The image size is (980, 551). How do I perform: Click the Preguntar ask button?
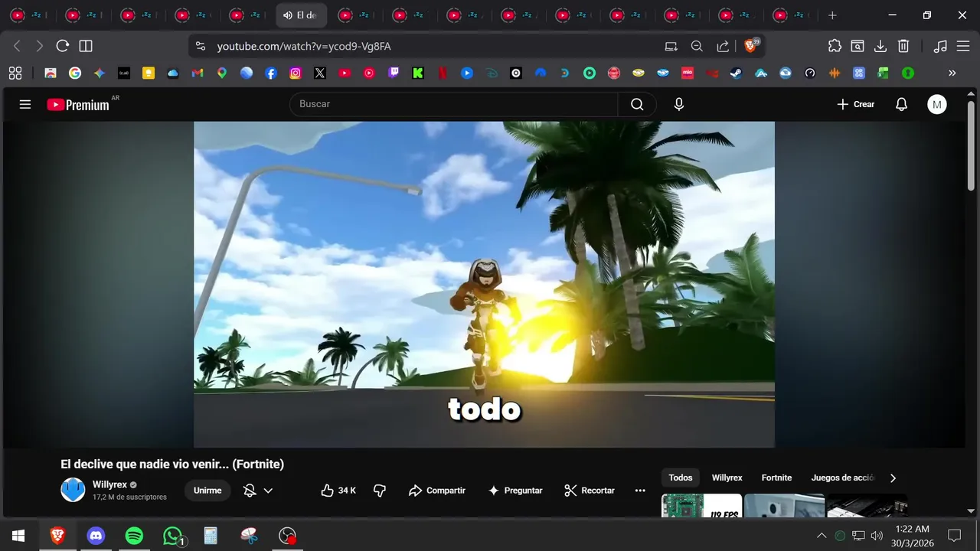point(515,491)
